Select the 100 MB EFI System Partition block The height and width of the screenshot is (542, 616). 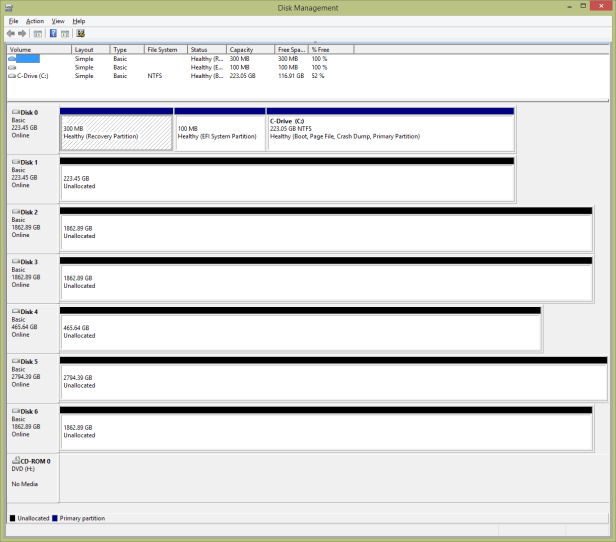click(220, 132)
